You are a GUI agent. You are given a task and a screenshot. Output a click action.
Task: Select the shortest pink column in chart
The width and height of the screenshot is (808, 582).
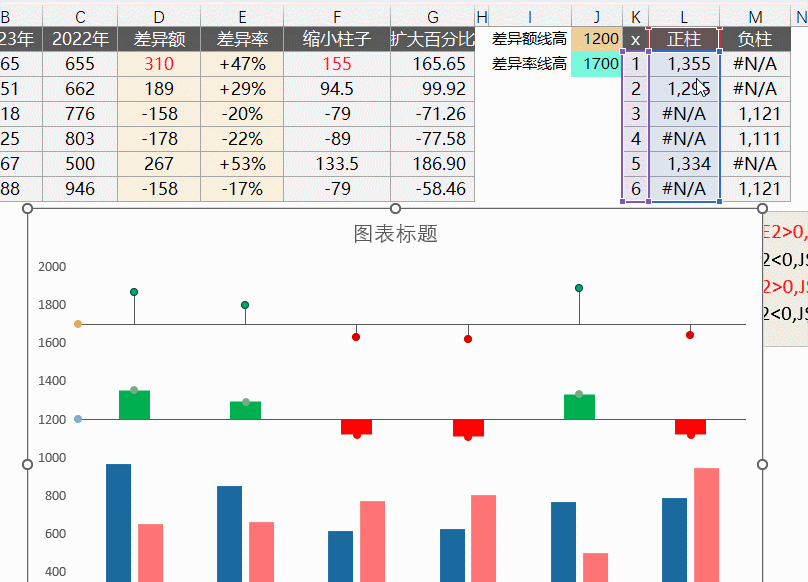[x=595, y=567]
